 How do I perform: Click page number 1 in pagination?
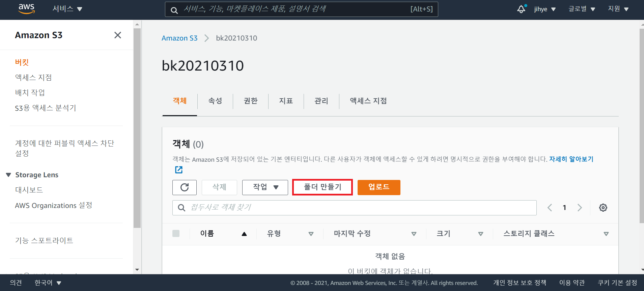point(564,208)
